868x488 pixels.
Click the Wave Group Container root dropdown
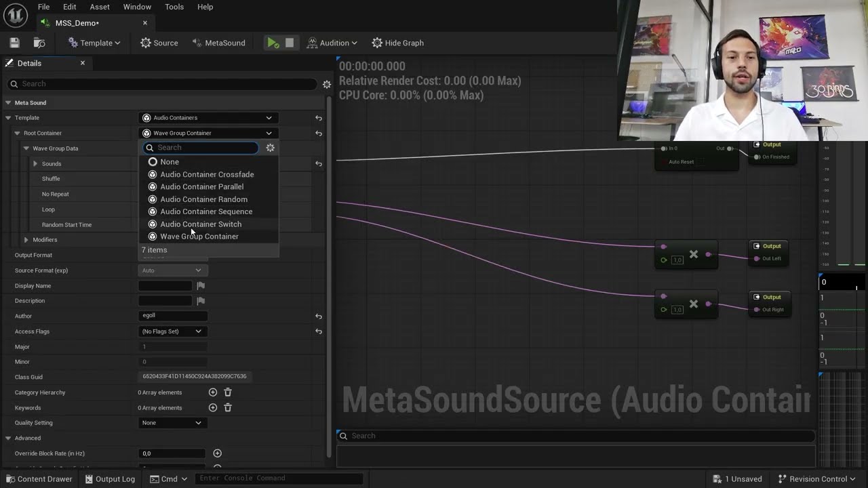207,133
